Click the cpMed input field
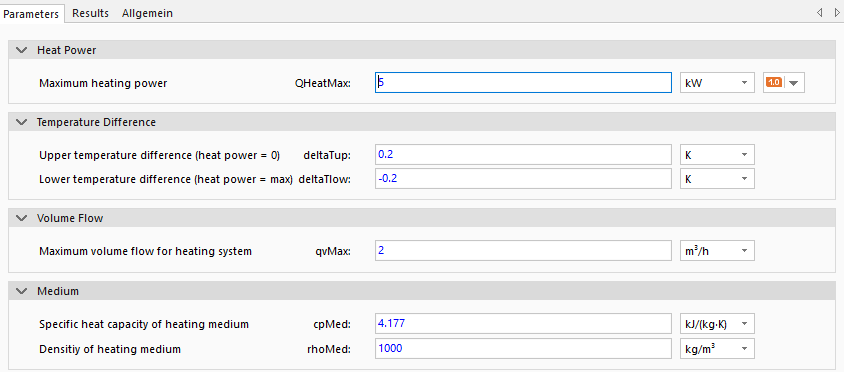The image size is (844, 372). tap(523, 324)
